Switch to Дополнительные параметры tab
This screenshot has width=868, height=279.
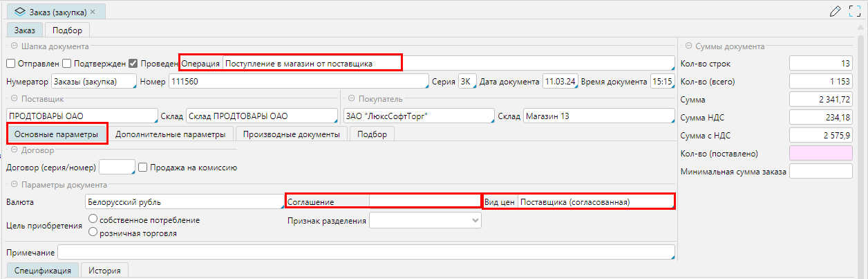coord(170,134)
